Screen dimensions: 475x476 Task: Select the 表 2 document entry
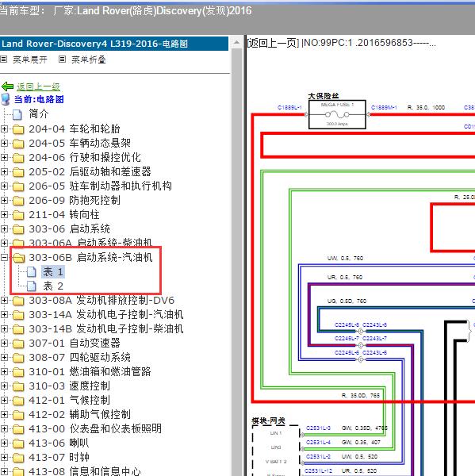[x=53, y=286]
